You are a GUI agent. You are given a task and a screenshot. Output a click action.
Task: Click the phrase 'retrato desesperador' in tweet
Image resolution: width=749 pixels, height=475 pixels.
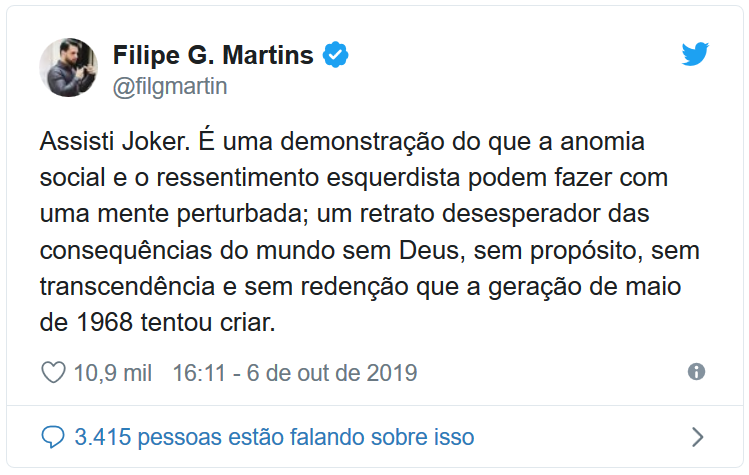click(x=480, y=214)
